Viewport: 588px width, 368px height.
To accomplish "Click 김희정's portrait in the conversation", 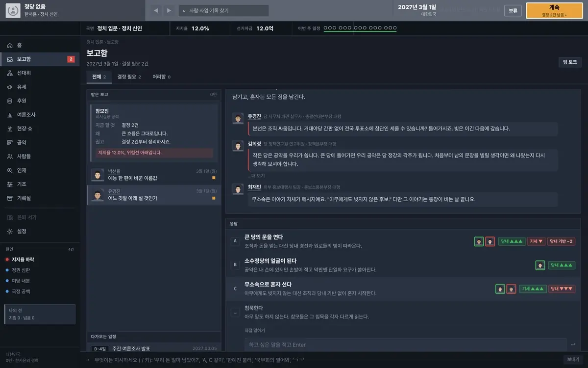I will [x=238, y=146].
